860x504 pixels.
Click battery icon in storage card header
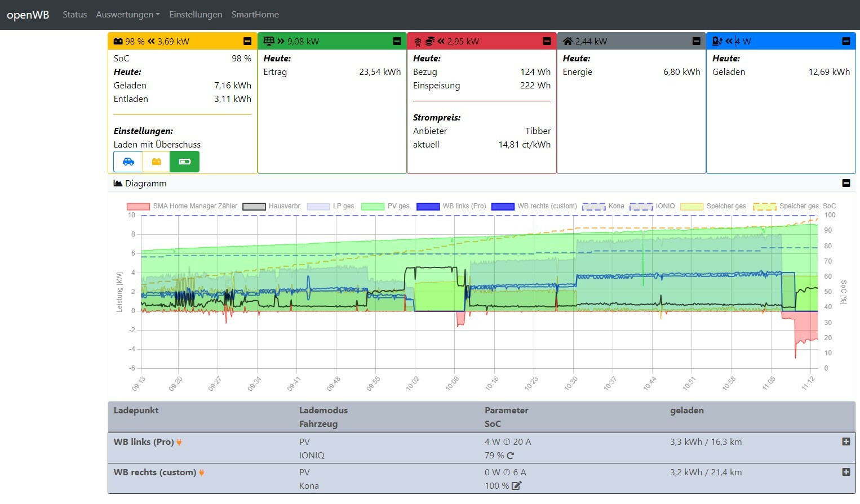coord(118,41)
